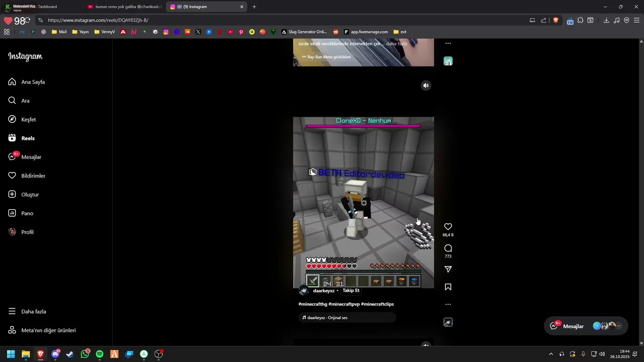
Task: Open the #minecraftclips hashtag
Action: [x=377, y=304]
